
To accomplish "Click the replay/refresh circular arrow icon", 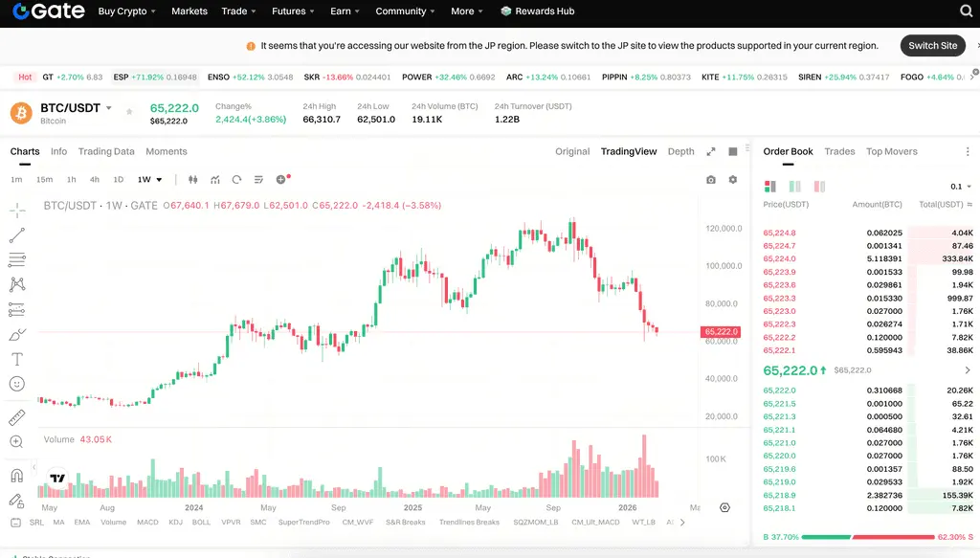I will click(x=237, y=179).
